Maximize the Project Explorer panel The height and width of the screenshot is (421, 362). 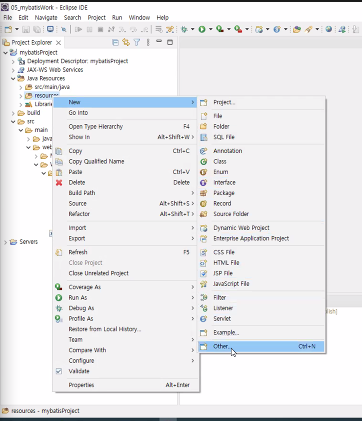(x=170, y=42)
